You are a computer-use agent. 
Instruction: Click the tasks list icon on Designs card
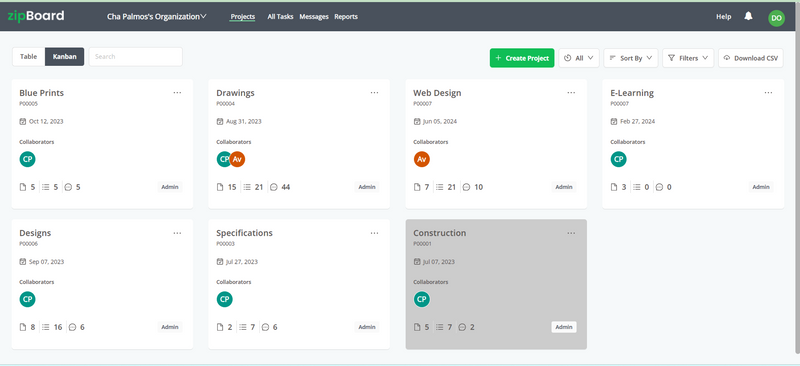click(46, 327)
